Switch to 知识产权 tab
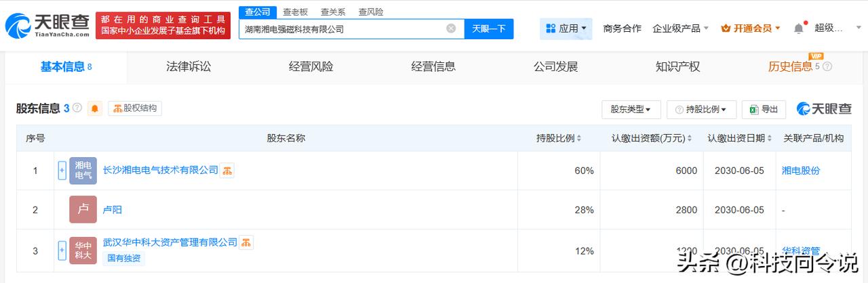 click(x=677, y=66)
